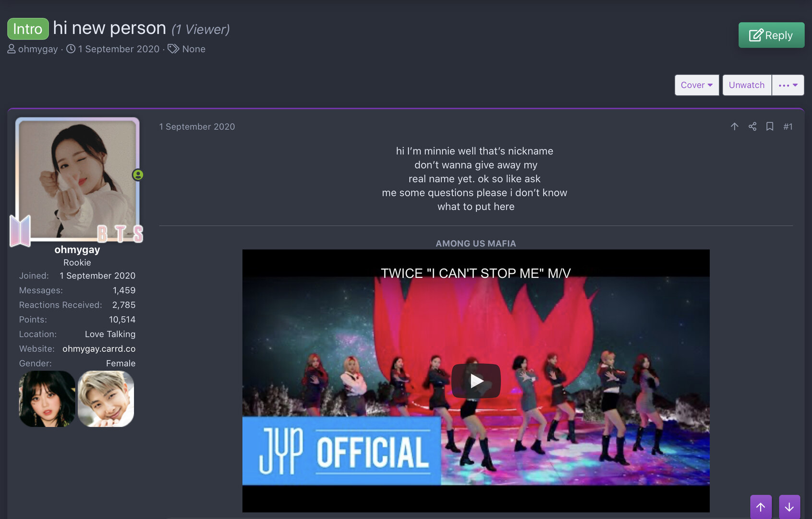Bookmark post #1 with bookmark icon
This screenshot has height=519, width=812.
(770, 126)
